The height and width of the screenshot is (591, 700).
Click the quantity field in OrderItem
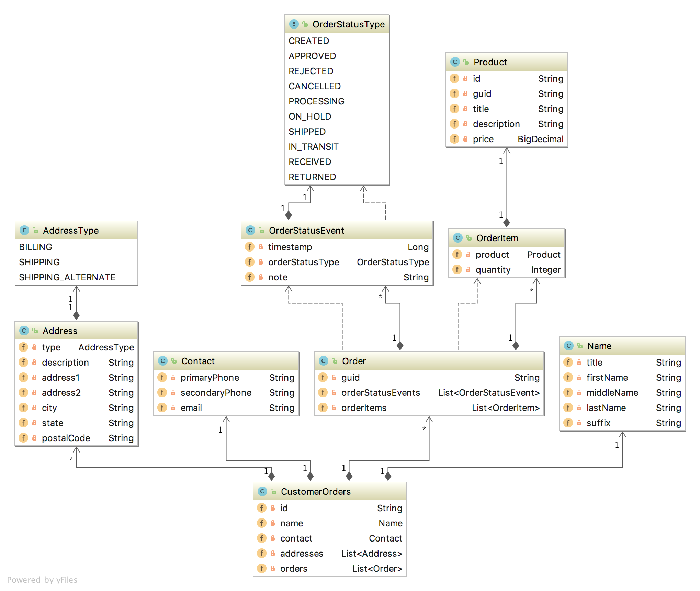[493, 269]
